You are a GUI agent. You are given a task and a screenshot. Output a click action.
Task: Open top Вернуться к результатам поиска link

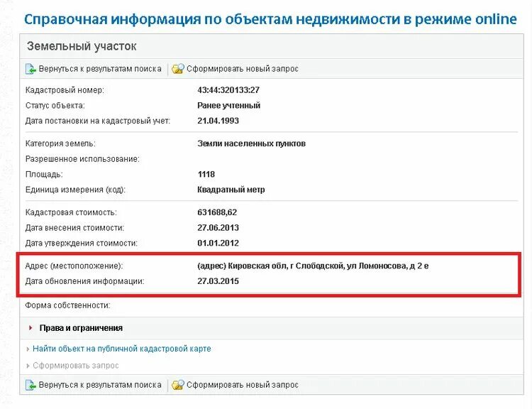click(100, 69)
